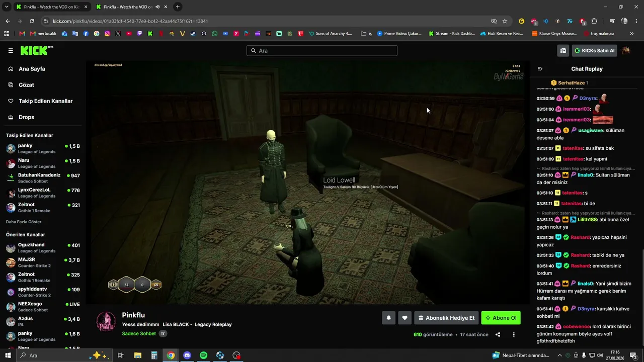Screen dimensions: 644x362
Task: Open LynxCerezLoL channel in followed list
Action: point(43,193)
